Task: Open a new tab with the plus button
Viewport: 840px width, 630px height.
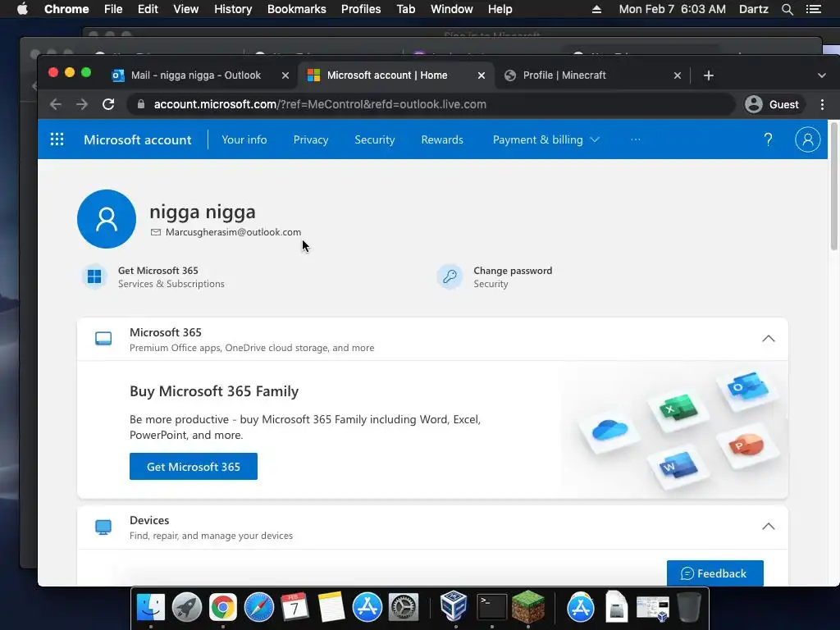Action: (x=708, y=75)
